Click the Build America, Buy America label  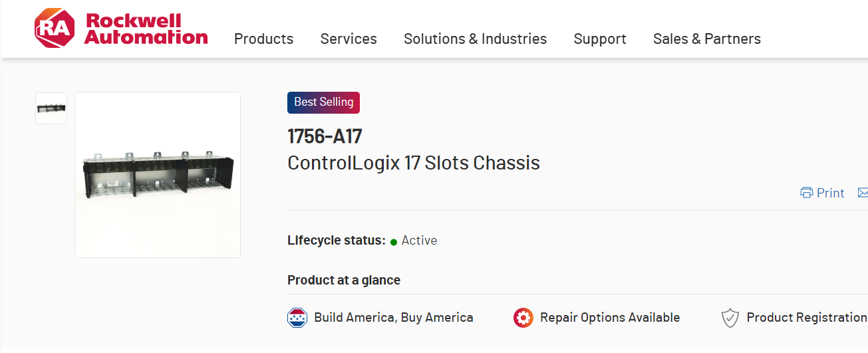coord(393,318)
